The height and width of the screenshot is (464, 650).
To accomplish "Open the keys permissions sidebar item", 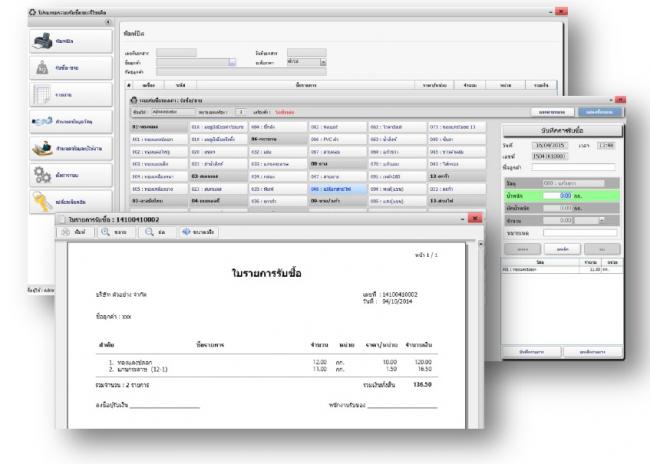I will click(x=71, y=202).
